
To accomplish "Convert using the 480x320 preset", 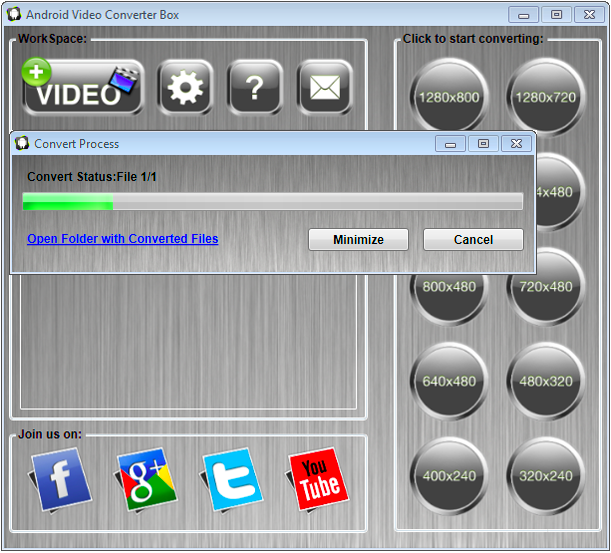I will pos(546,381).
